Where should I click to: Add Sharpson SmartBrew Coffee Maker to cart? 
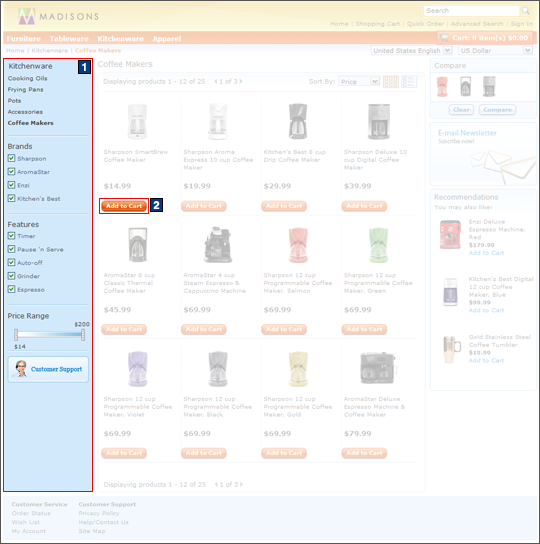coord(124,206)
